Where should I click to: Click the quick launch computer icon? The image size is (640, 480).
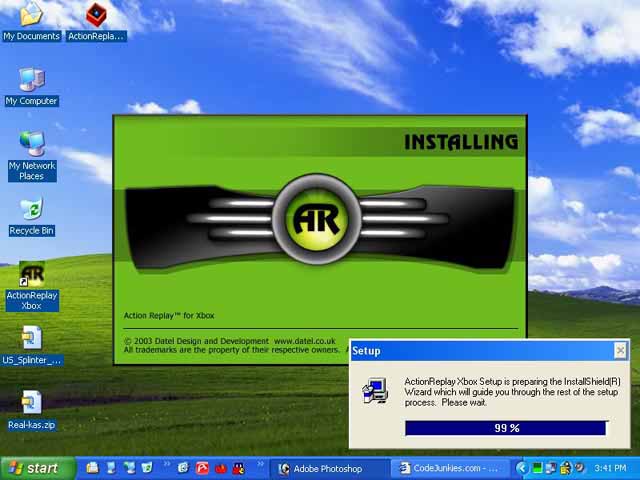click(111, 468)
